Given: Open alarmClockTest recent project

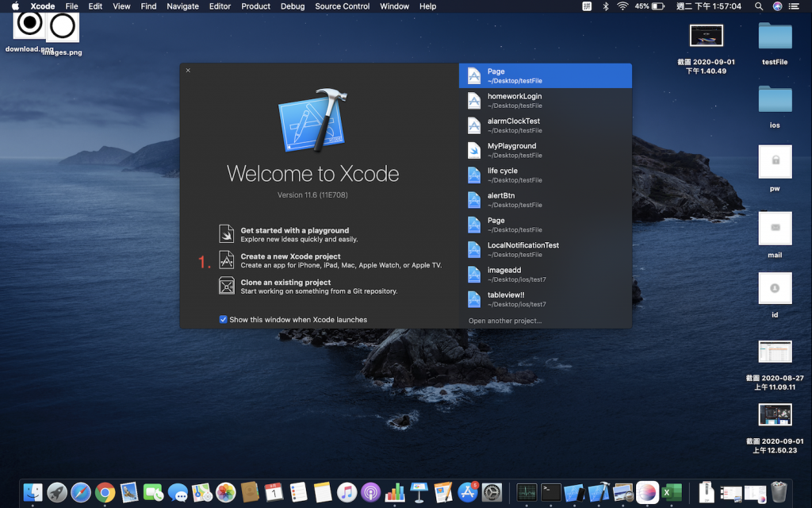Looking at the screenshot, I should [x=546, y=125].
